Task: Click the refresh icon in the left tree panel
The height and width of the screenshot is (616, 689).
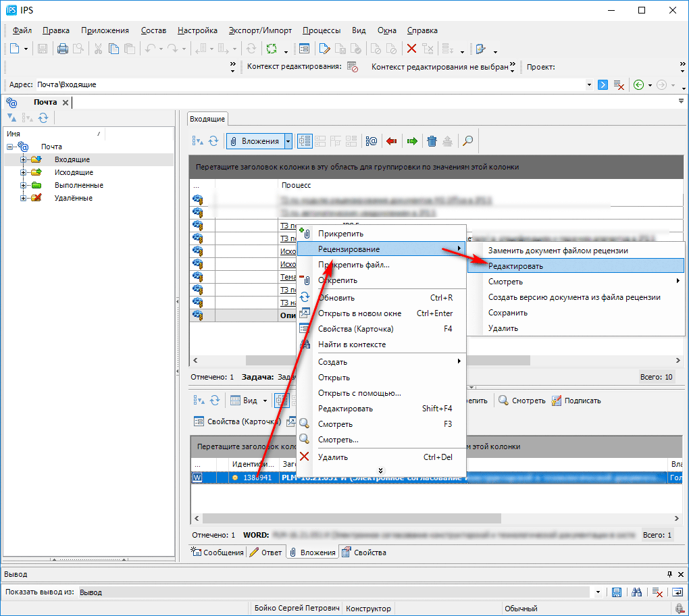Action: pyautogui.click(x=43, y=118)
